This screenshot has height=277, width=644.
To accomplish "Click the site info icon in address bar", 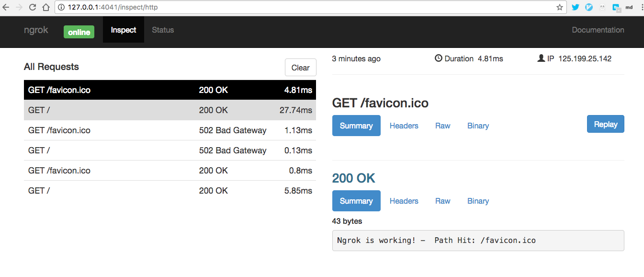I will point(61,7).
